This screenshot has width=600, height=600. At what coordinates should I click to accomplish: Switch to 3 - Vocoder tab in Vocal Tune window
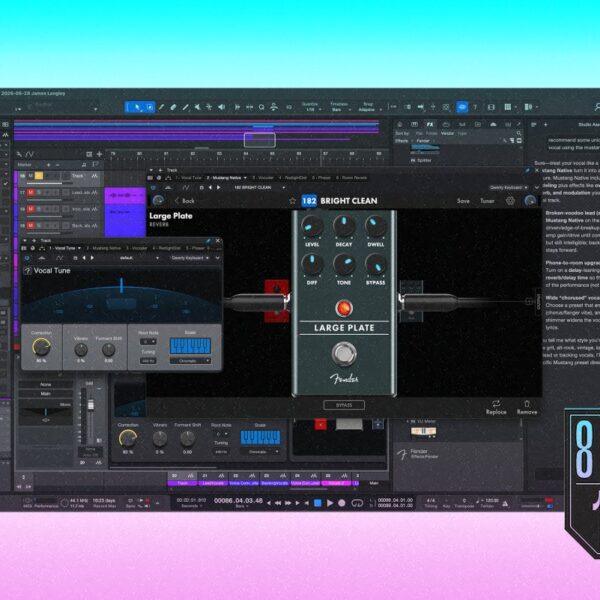137,248
